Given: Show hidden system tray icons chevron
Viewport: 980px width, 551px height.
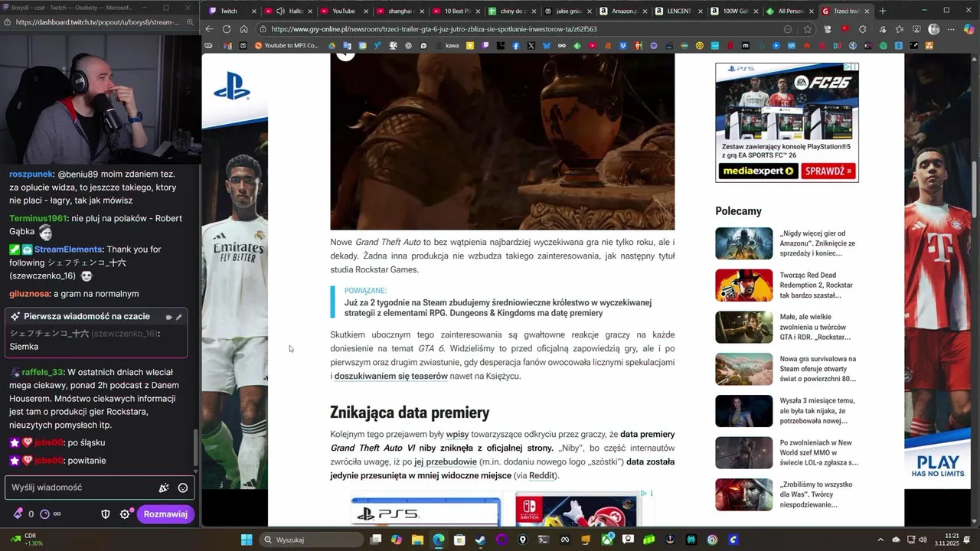Looking at the screenshot, I should (x=880, y=540).
